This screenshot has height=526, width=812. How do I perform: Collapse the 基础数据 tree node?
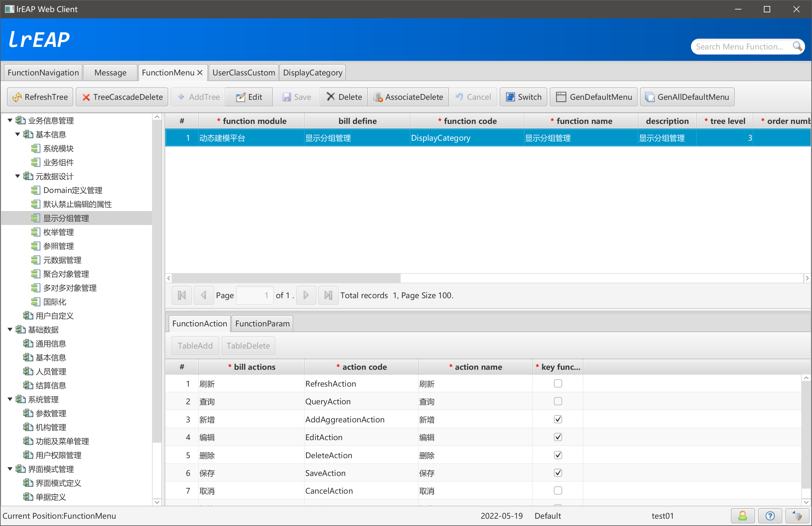[x=10, y=330]
